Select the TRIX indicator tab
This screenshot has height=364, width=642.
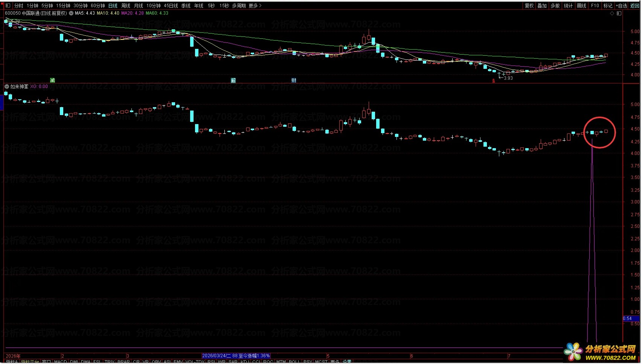pos(110,362)
